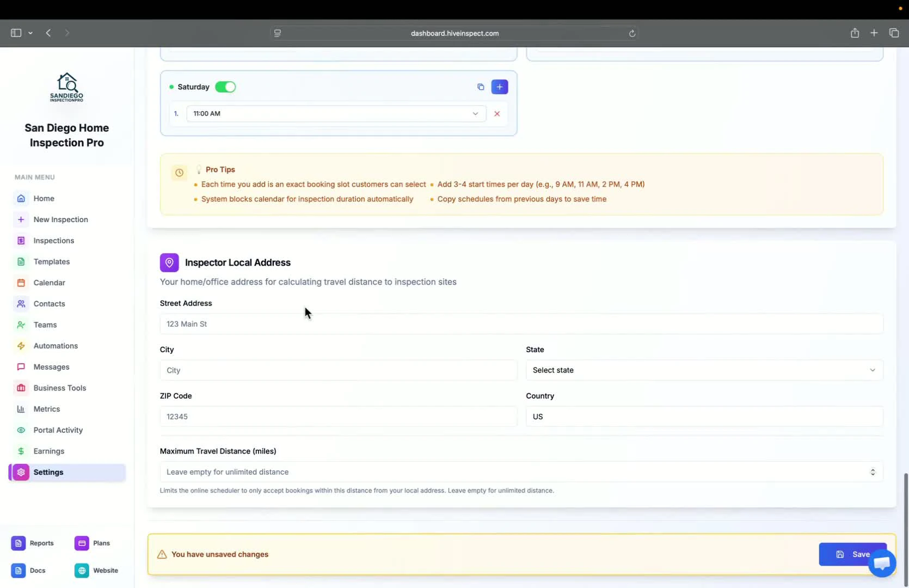Viewport: 909px width, 588px height.
Task: Click the Reports icon in the sidebar footer
Action: point(19,543)
